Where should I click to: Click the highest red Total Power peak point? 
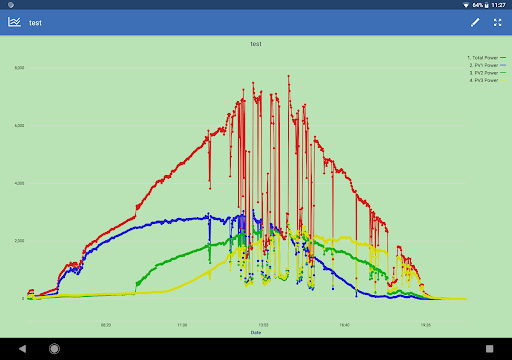point(289,76)
